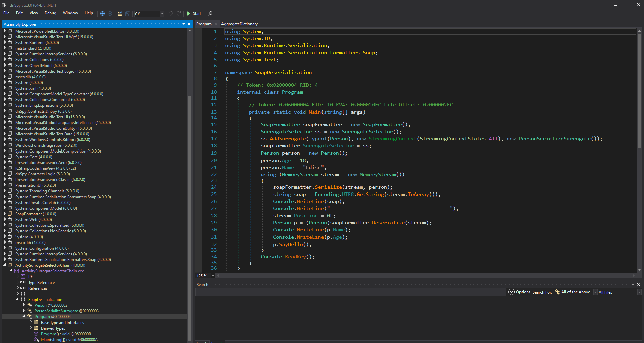Collapse the ActivitySurrogateSelectorChain (1.0.0.0) assembly node
This screenshot has height=343, width=644.
point(5,265)
